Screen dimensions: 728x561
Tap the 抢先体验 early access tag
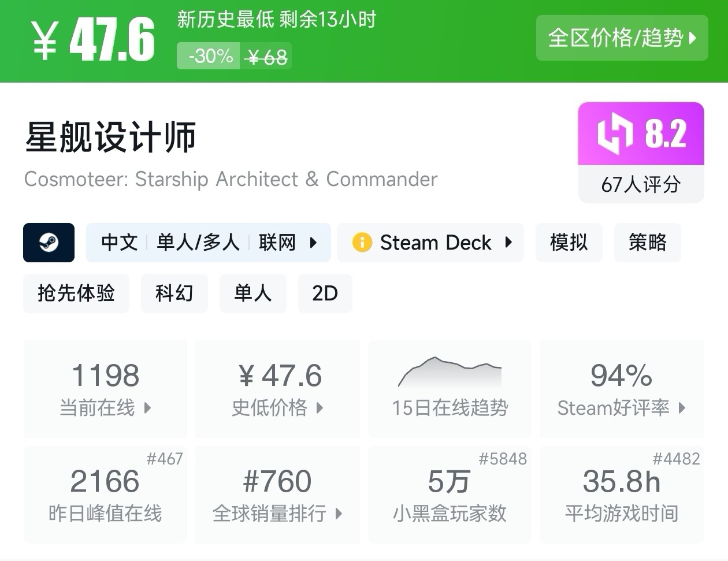76,293
